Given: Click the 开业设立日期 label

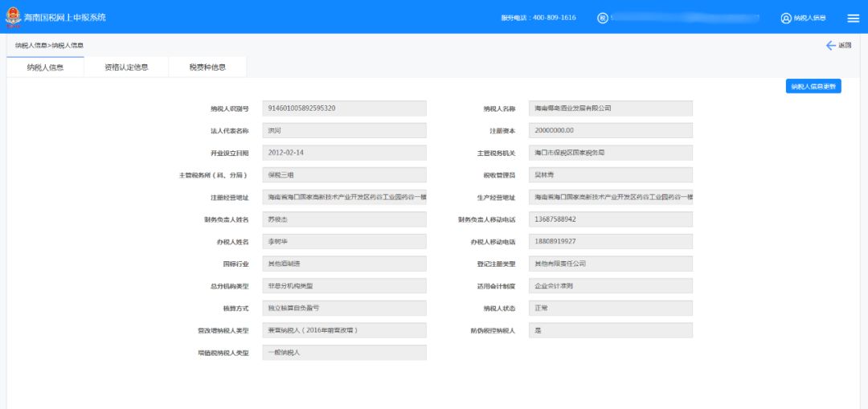Looking at the screenshot, I should (x=230, y=153).
